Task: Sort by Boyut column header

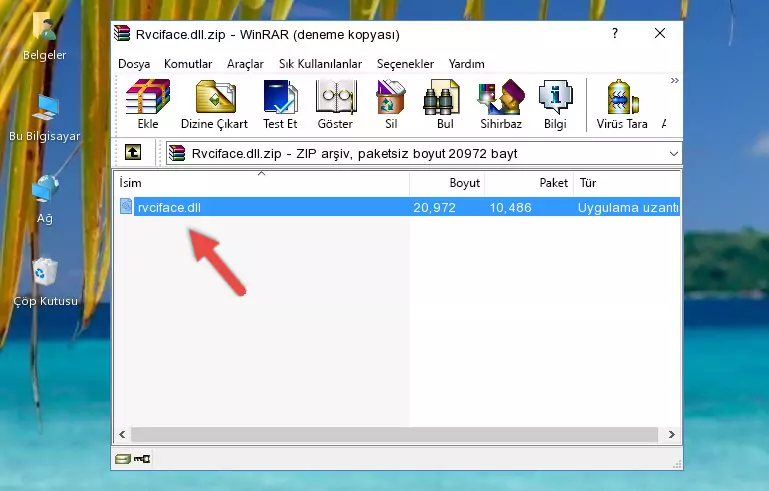Action: tap(447, 183)
